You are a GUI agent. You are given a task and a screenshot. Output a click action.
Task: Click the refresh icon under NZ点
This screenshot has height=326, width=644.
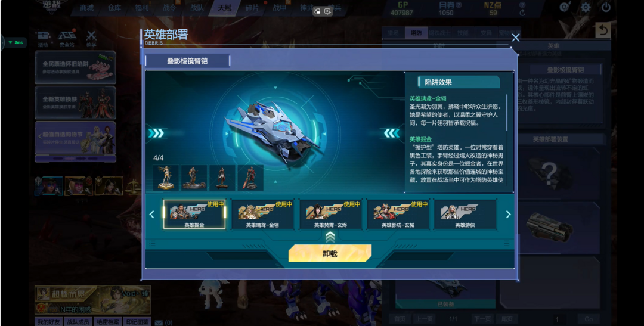pos(522,13)
